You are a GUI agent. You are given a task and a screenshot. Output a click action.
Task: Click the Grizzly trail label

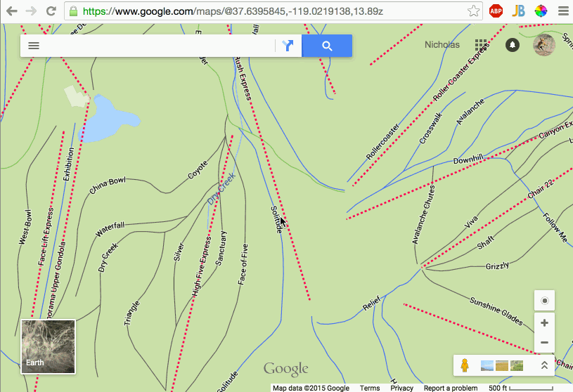497,266
